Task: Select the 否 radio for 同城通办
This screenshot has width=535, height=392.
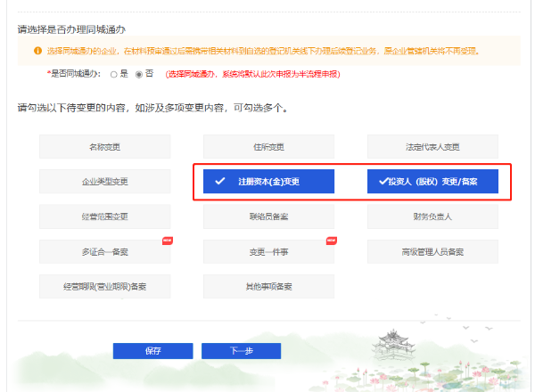Action: [138, 74]
